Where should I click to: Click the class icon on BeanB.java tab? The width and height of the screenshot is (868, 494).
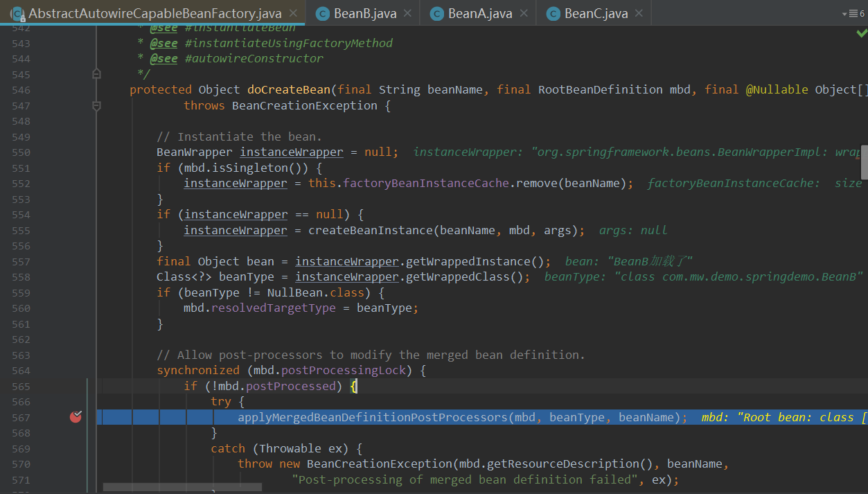pyautogui.click(x=322, y=13)
